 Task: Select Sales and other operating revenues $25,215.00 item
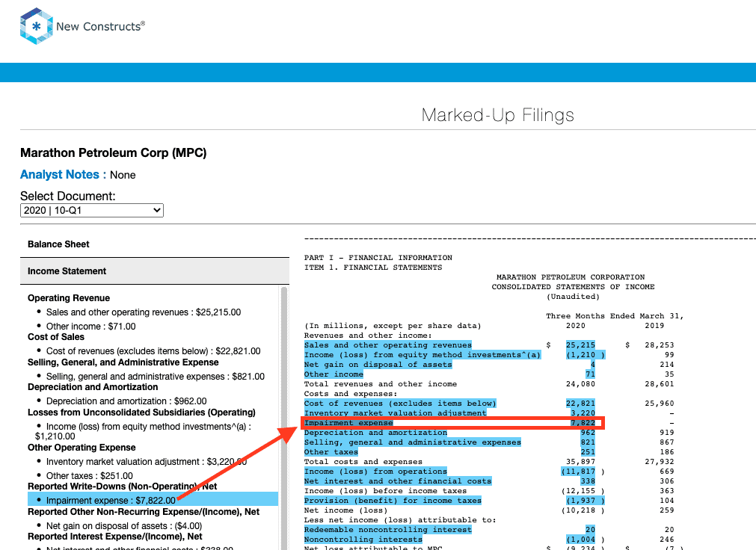pyautogui.click(x=144, y=312)
